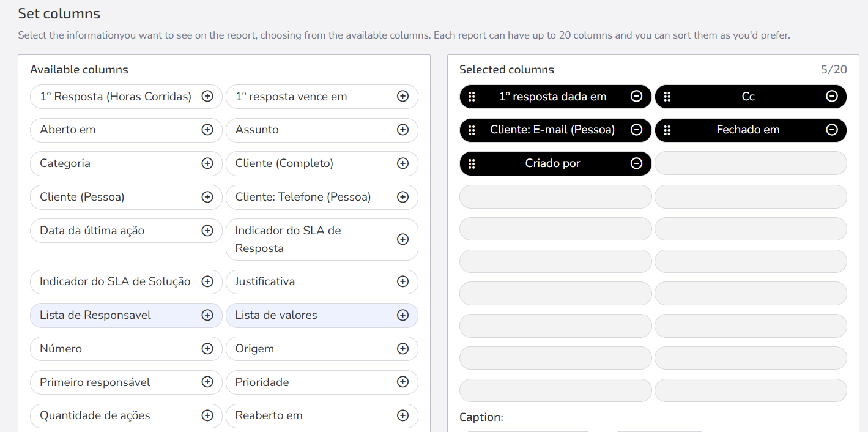Viewport: 868px width, 432px height.
Task: Click 'Fechado em' text in selected columns
Action: click(x=748, y=130)
